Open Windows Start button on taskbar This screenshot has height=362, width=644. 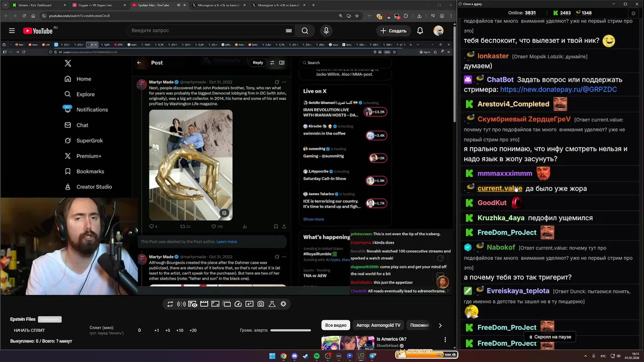tap(272, 356)
